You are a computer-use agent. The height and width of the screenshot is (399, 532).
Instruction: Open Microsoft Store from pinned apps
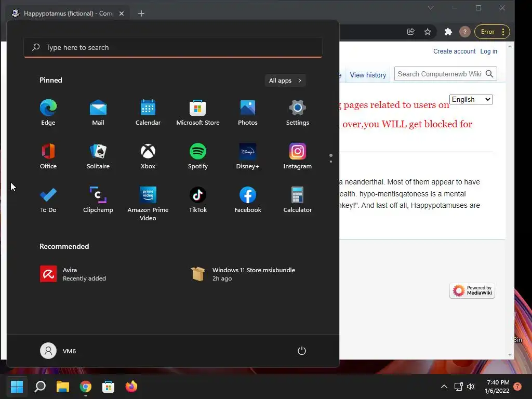coord(198,113)
